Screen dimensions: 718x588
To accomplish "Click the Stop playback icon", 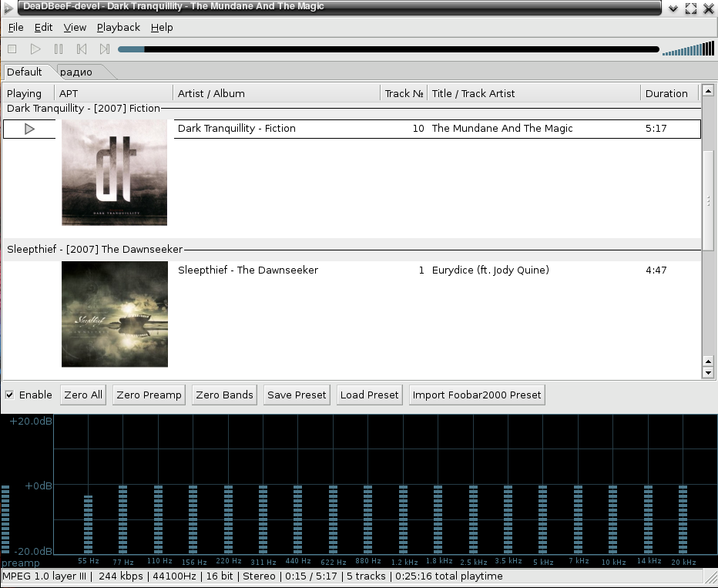I will point(11,49).
